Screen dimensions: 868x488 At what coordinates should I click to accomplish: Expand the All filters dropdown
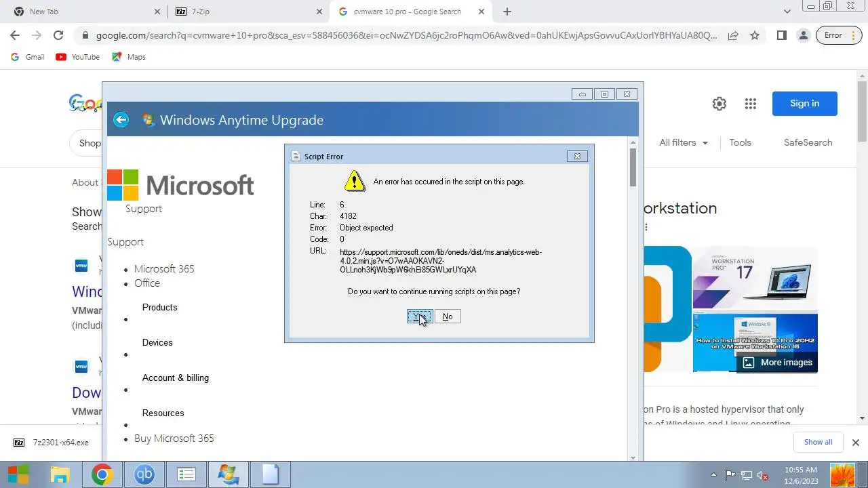click(x=684, y=142)
